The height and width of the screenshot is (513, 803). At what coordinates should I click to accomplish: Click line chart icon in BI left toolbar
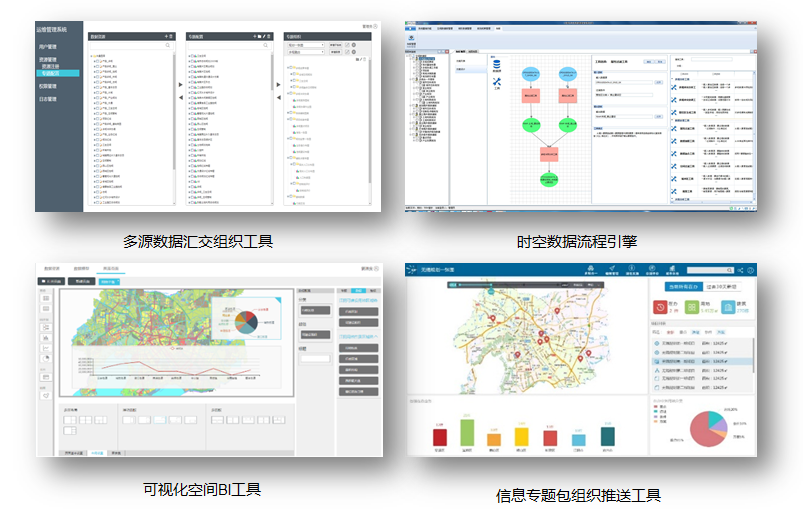coord(46,348)
